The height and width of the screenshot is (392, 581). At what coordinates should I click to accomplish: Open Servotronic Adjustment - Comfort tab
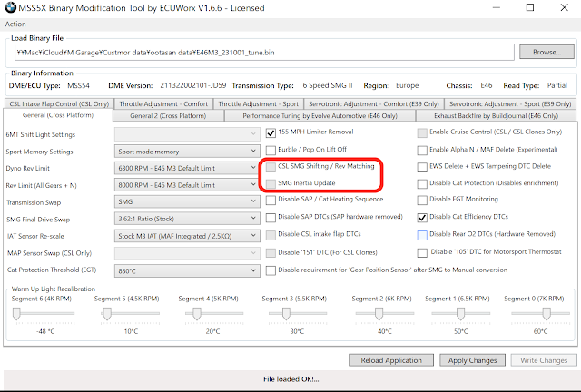373,103
